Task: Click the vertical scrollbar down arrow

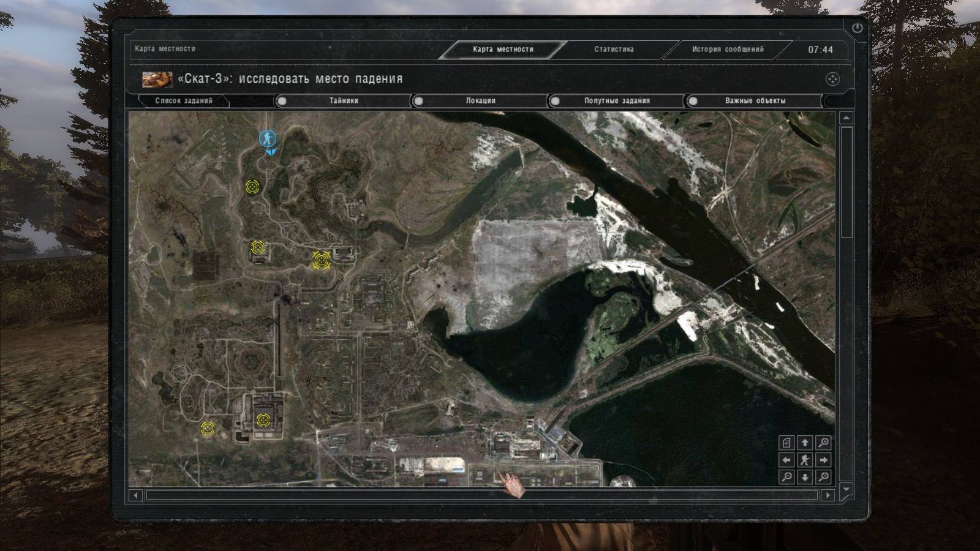Action: [x=846, y=489]
